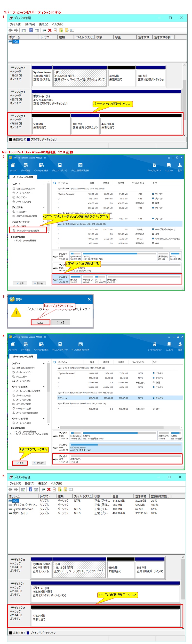This screenshot has height=644, width=192.
Task: Confirm with はい in the 警告 dialog
Action: [40, 323]
